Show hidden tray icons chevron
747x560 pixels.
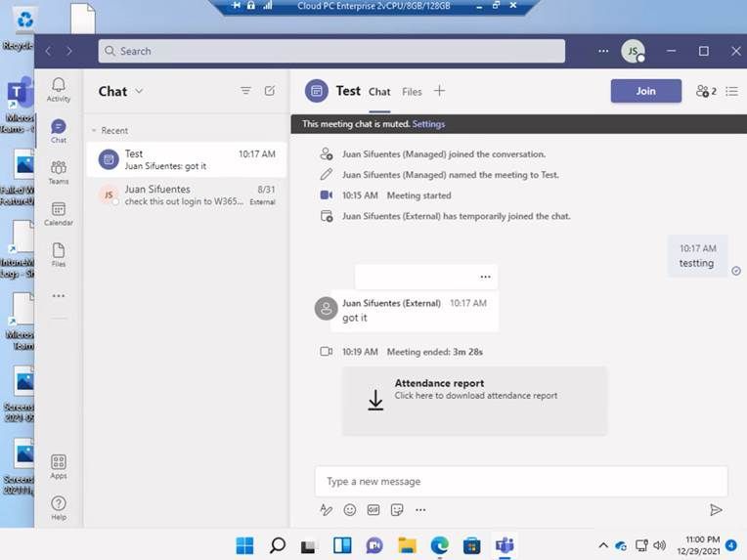603,545
